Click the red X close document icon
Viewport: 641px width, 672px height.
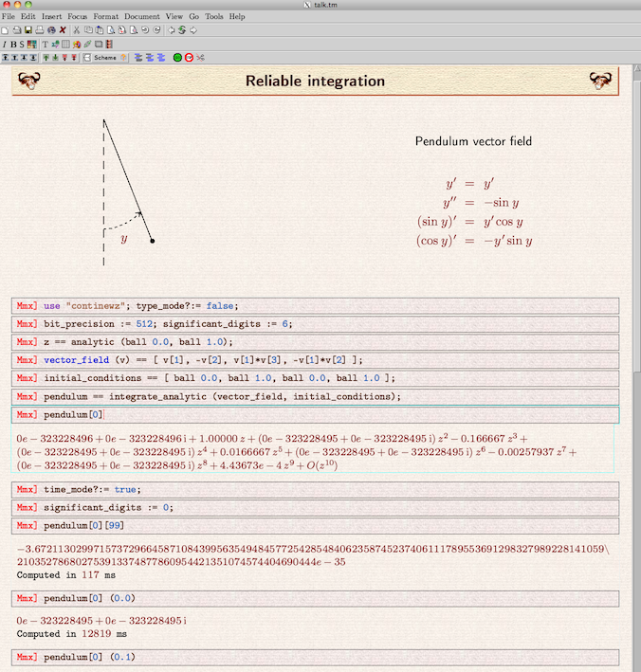tap(63, 30)
